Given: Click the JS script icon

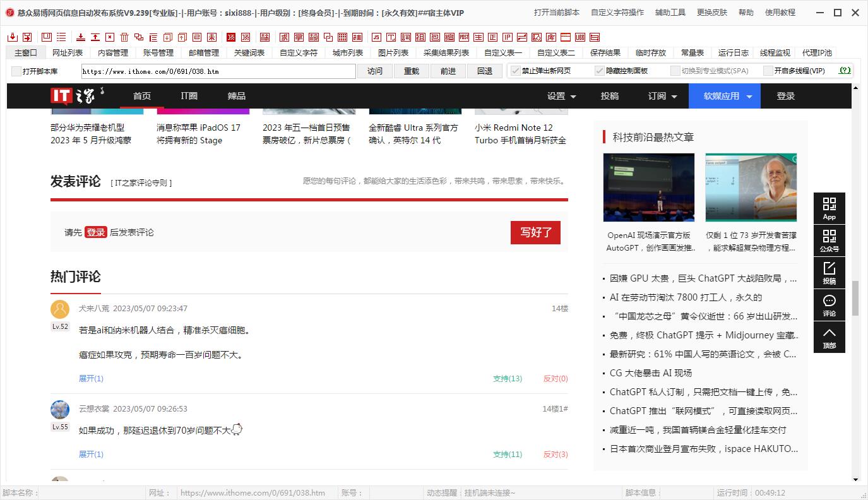Looking at the screenshot, I should [x=378, y=37].
